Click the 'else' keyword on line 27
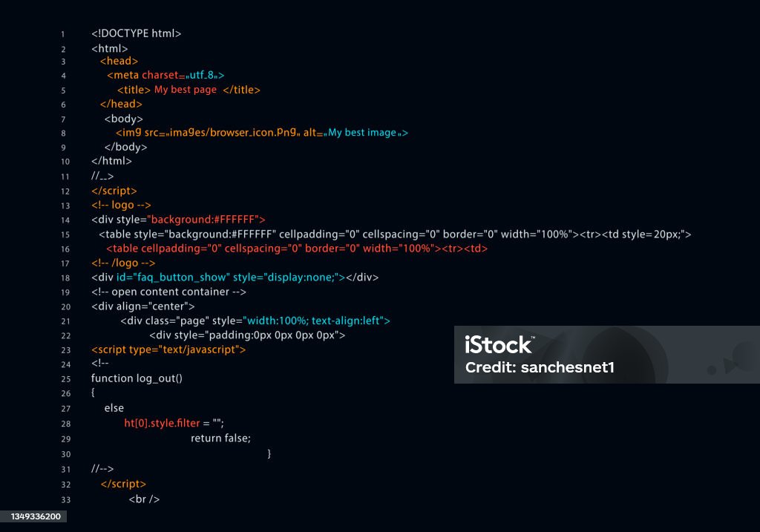 coord(114,408)
